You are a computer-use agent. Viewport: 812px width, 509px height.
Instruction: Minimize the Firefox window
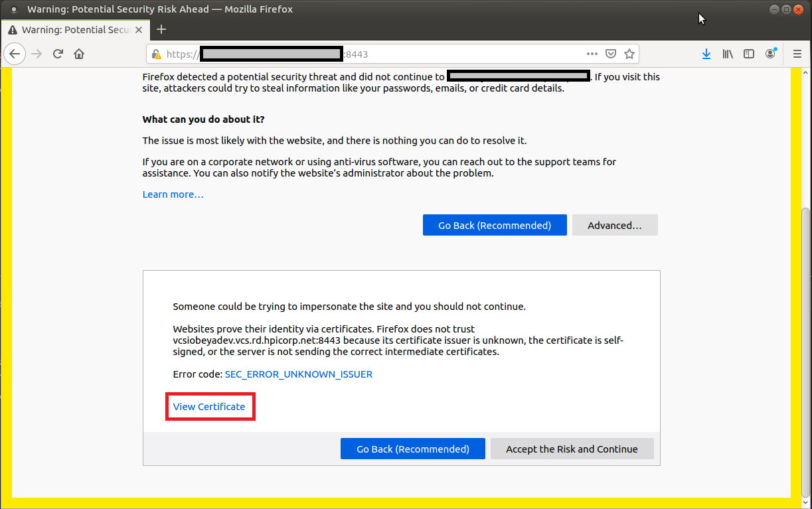[x=774, y=9]
